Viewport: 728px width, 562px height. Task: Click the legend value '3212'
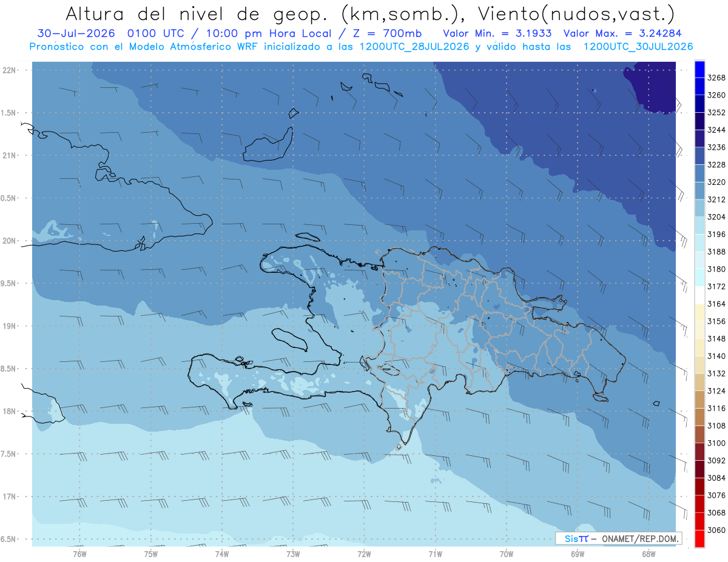pos(716,199)
